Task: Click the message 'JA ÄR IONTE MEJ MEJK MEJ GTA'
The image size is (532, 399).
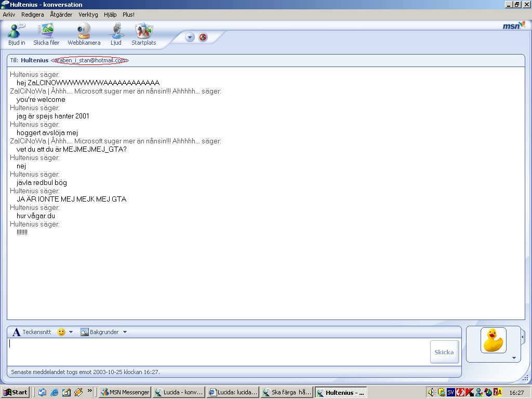Action: 71,199
